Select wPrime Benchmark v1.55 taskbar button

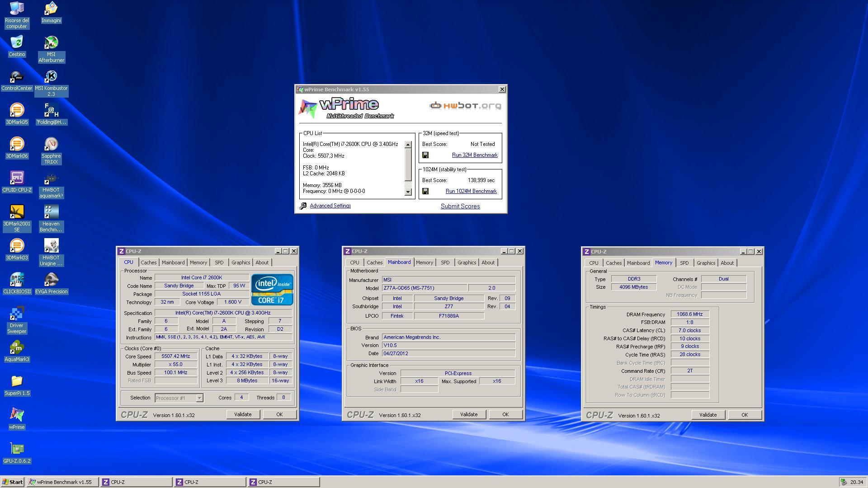[x=63, y=482]
